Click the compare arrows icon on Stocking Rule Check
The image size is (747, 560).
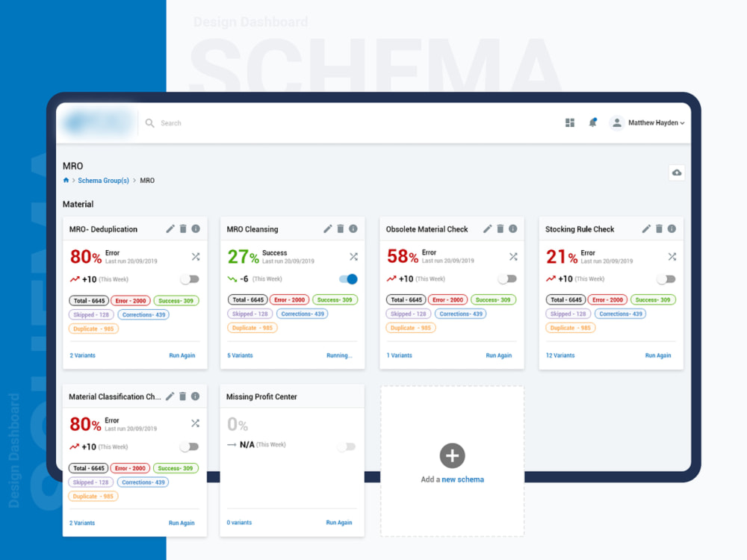(672, 256)
